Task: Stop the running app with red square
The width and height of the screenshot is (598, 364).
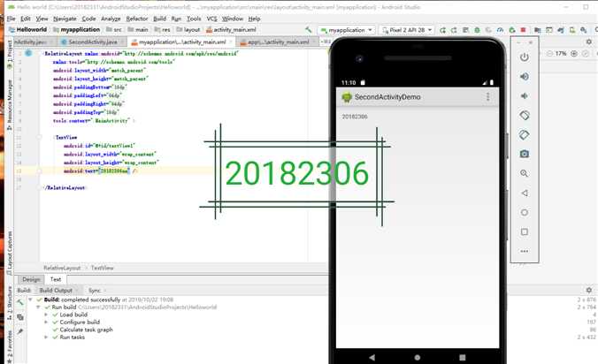Action: pyautogui.click(x=524, y=30)
